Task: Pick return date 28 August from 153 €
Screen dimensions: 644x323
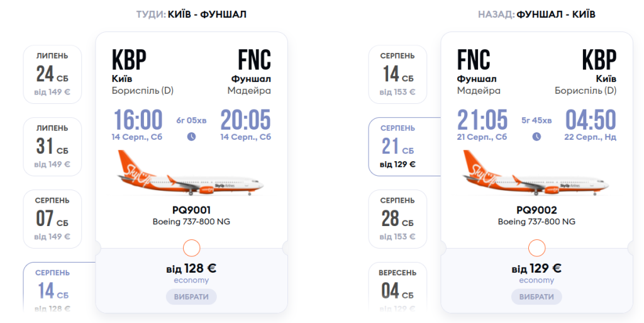Action: pyautogui.click(x=397, y=219)
